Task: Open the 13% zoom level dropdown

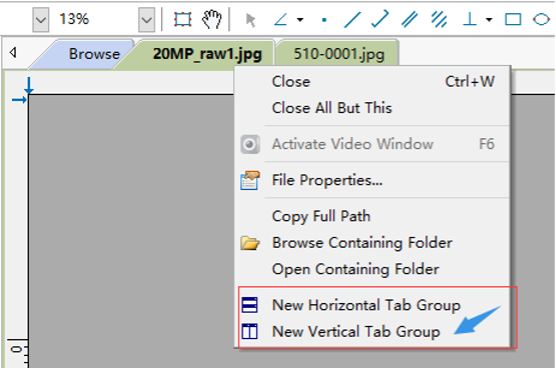Action: [x=146, y=19]
